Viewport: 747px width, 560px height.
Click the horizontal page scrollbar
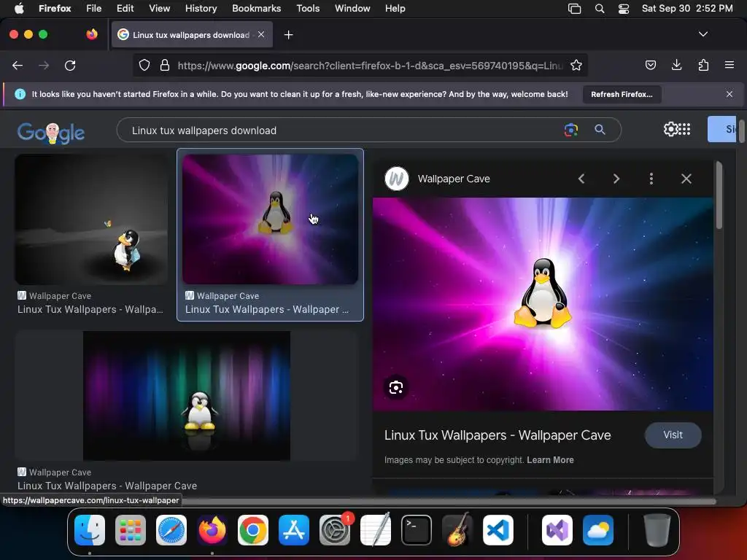point(448,501)
